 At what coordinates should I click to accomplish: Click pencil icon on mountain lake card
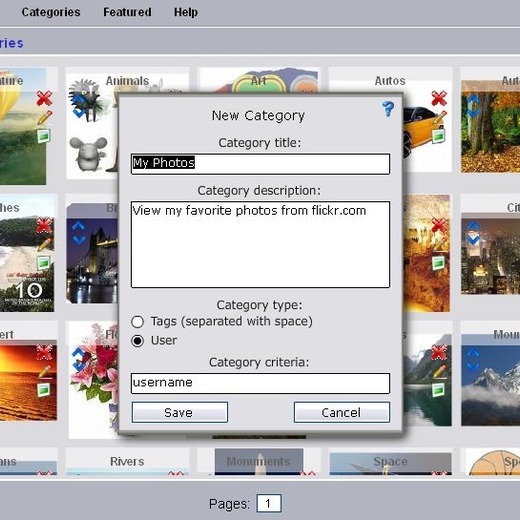(440, 372)
